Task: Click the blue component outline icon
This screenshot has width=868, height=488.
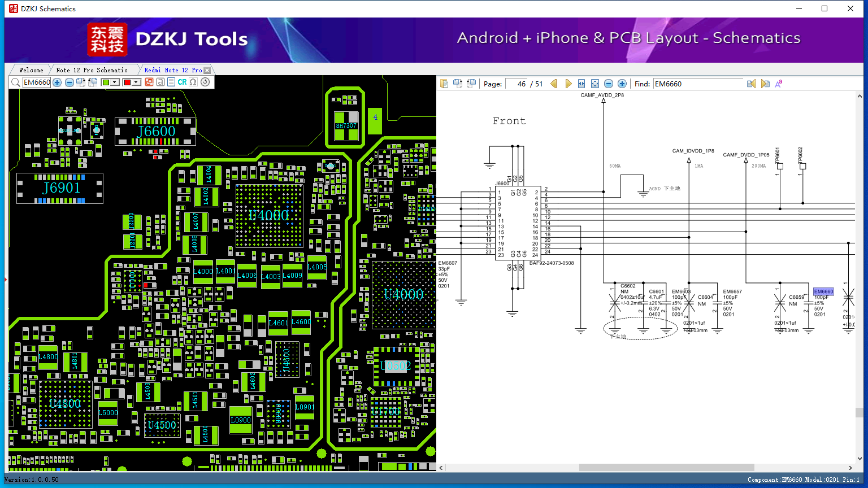Action: [171, 82]
